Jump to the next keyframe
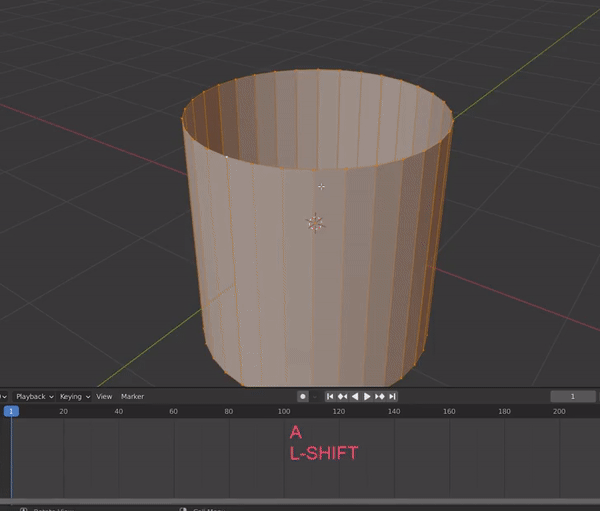600x511 pixels. [380, 397]
